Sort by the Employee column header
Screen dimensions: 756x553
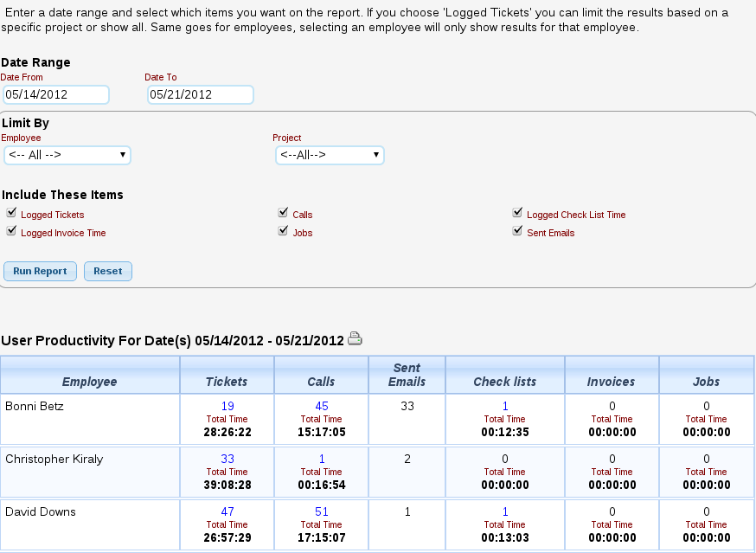89,382
